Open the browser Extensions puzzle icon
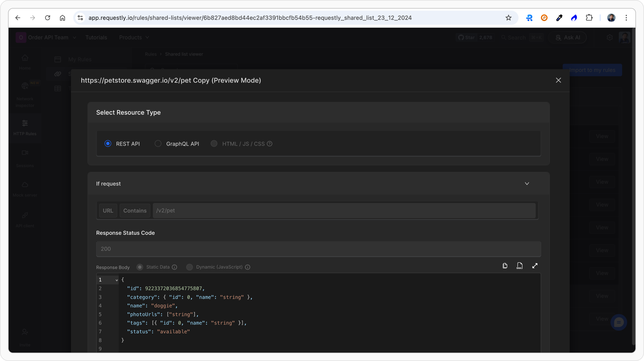644x361 pixels. coord(589,18)
